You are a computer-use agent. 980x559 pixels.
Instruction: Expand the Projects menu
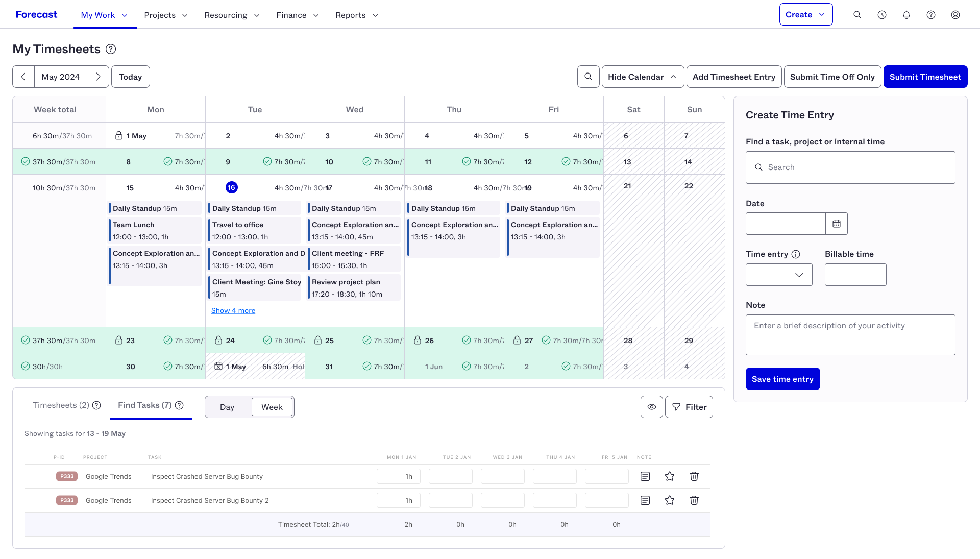(166, 15)
